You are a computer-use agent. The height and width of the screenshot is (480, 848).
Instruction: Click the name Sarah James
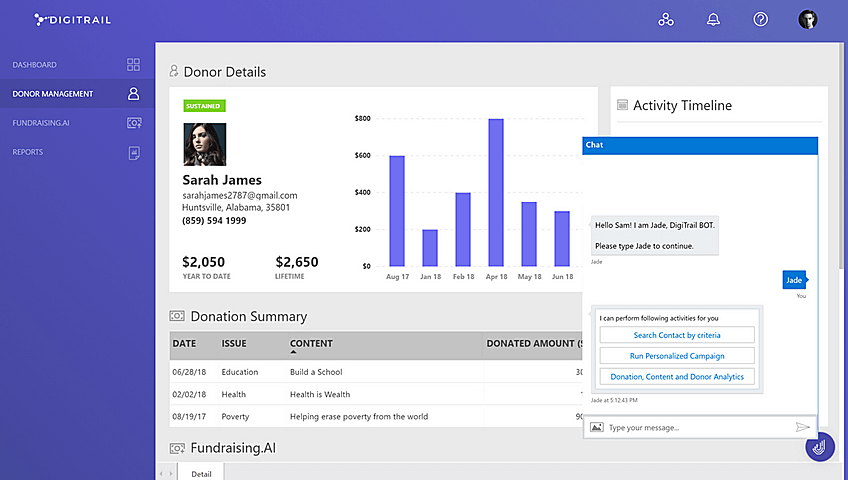pyautogui.click(x=222, y=180)
